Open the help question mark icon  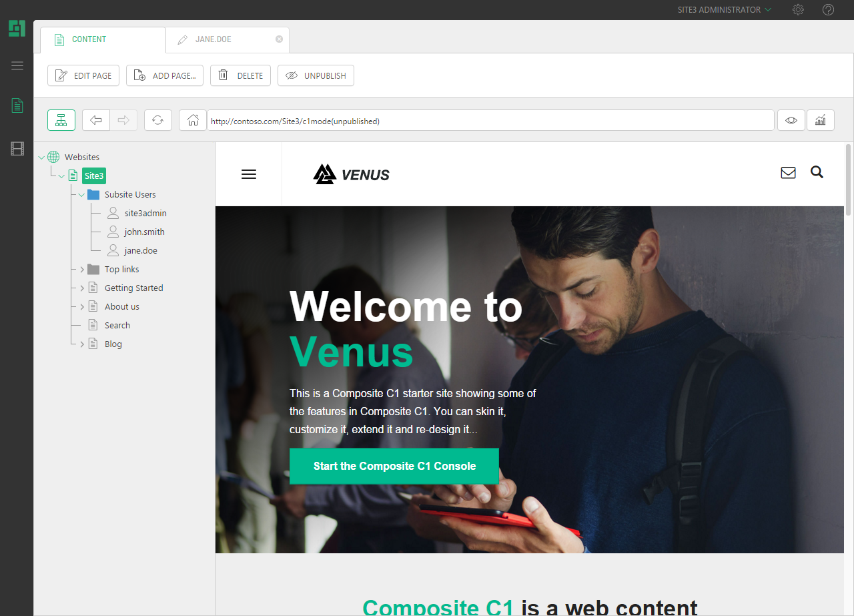(x=828, y=10)
